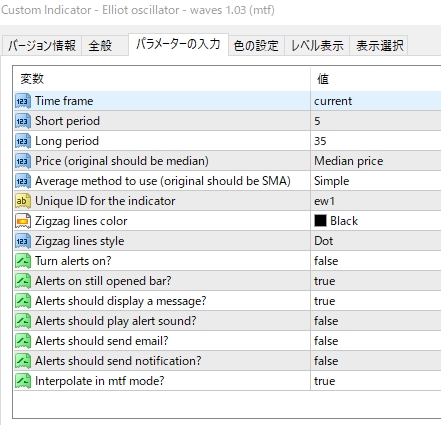This screenshot has width=441, height=425.
Task: Switch to the レベル表示 tab
Action: tap(317, 46)
